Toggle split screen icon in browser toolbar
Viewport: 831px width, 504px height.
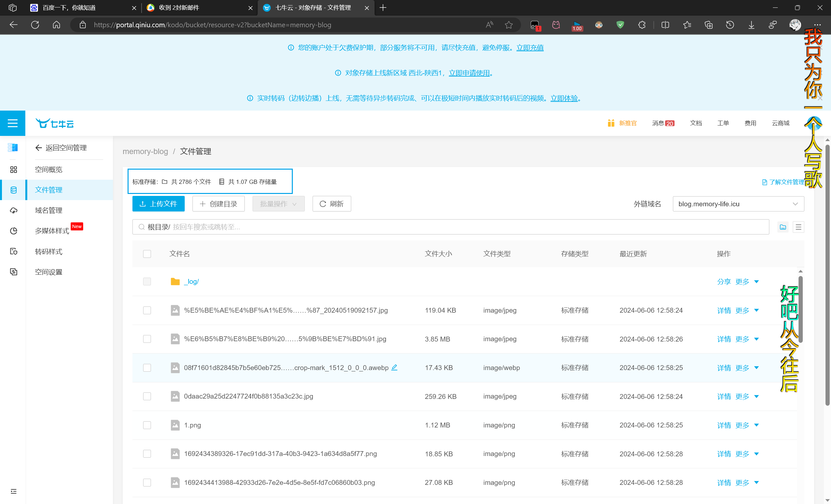click(665, 25)
